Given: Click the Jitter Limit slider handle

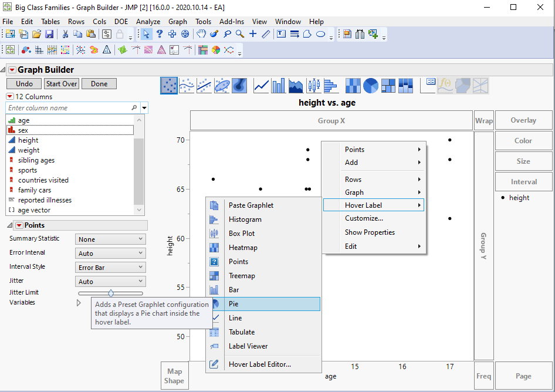Looking at the screenshot, I should click(111, 293).
